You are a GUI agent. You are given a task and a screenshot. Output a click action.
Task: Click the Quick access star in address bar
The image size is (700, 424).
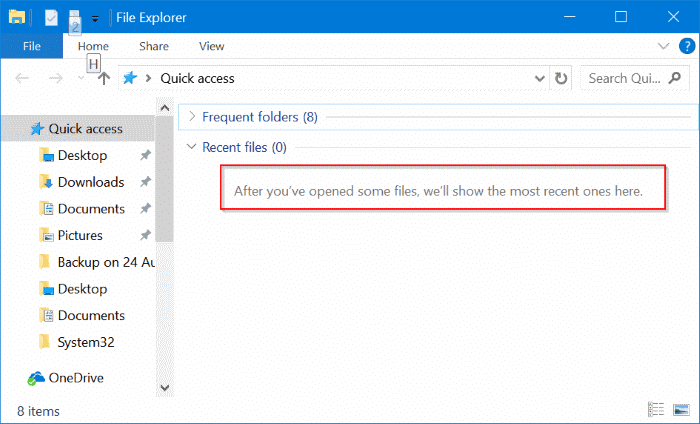click(129, 78)
